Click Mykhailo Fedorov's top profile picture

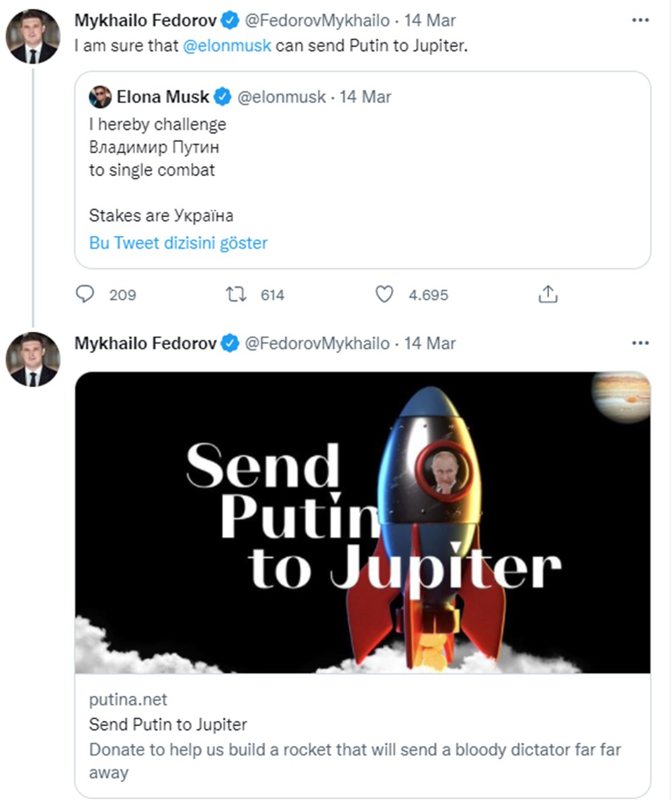(33, 37)
